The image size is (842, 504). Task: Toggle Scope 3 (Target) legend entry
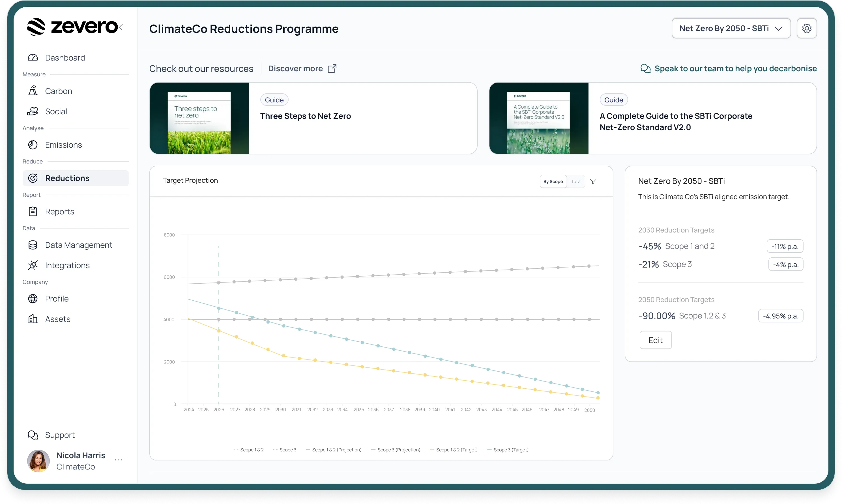pos(508,450)
